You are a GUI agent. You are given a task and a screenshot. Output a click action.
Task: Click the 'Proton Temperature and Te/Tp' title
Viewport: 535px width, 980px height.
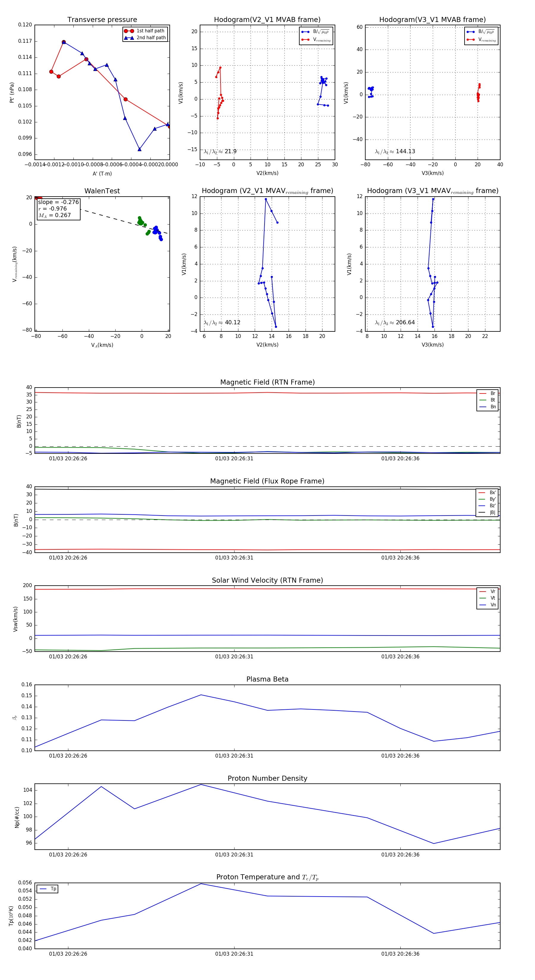(267, 877)
